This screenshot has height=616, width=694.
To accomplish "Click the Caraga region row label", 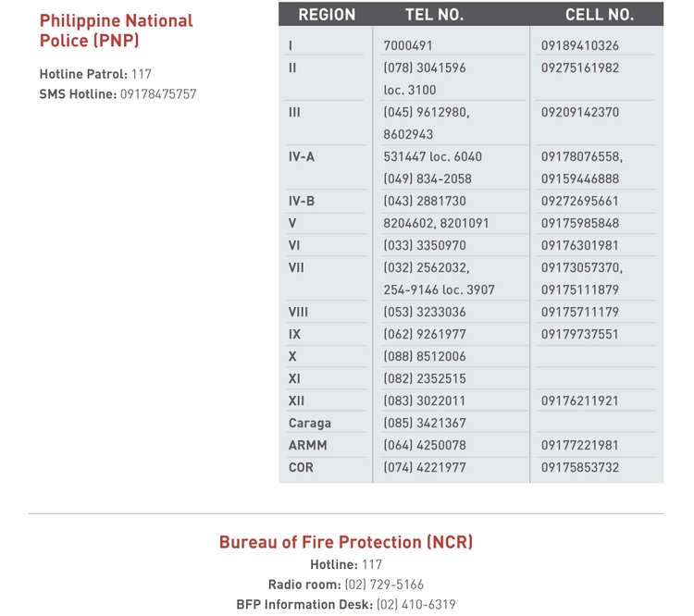I will [309, 423].
